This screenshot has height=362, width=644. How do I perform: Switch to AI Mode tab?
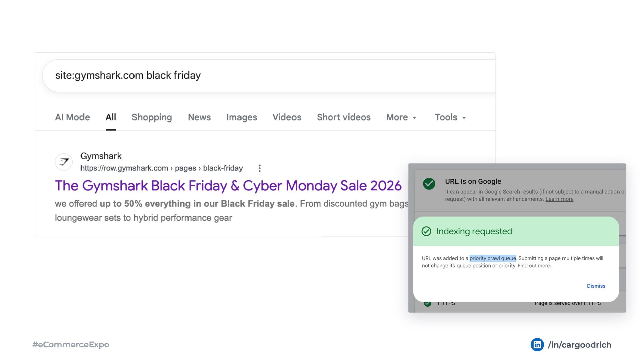coord(72,117)
